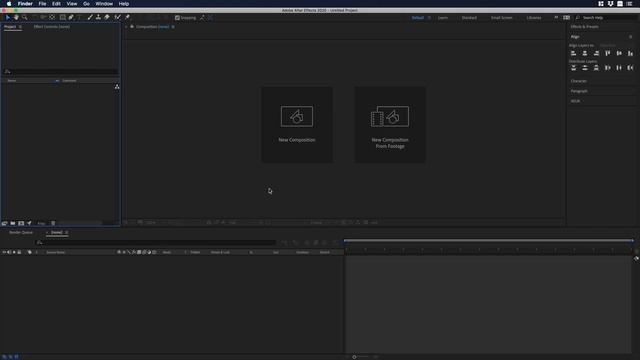Viewport: 640px width, 360px height.
Task: Open timeline (none) tab panel menu
Action: pos(67,233)
